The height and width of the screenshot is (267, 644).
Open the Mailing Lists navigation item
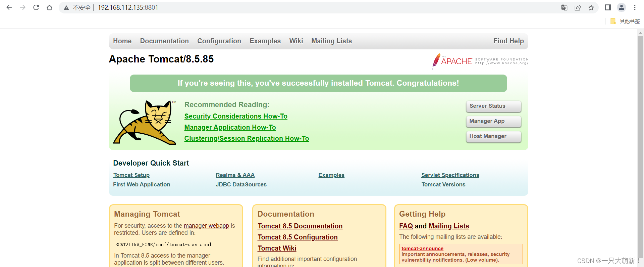point(331,41)
